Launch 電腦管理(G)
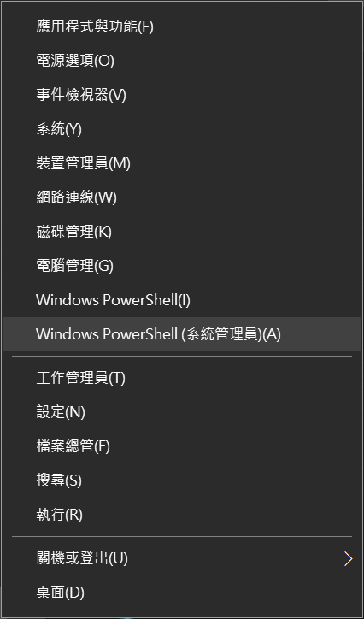Viewport: 364px width, 619px height. (x=182, y=266)
